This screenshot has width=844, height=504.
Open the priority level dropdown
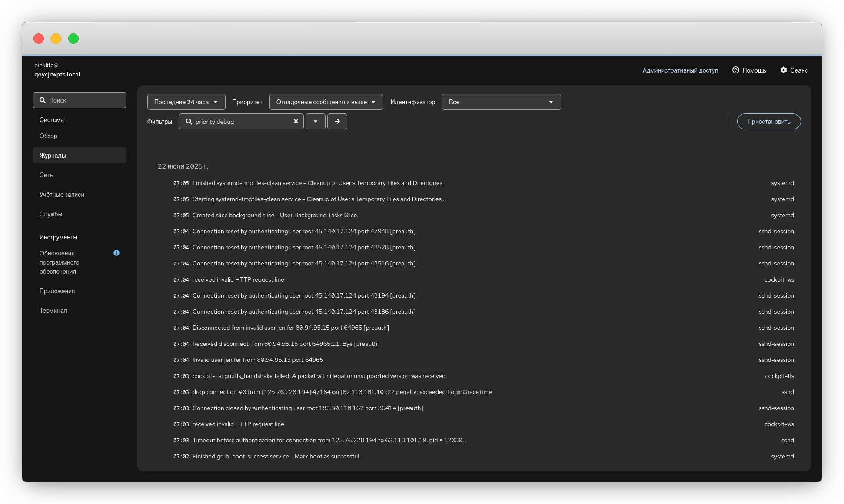(326, 102)
